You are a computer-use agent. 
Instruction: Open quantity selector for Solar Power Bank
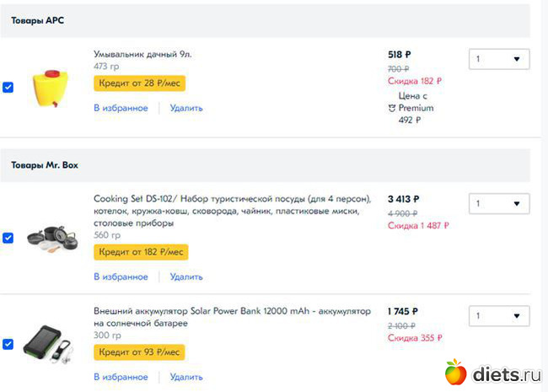pos(499,316)
